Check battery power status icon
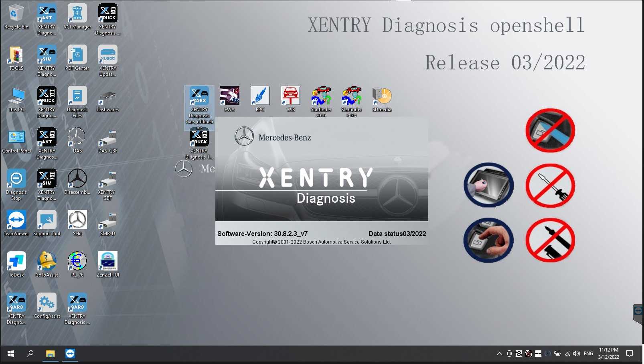 point(557,354)
